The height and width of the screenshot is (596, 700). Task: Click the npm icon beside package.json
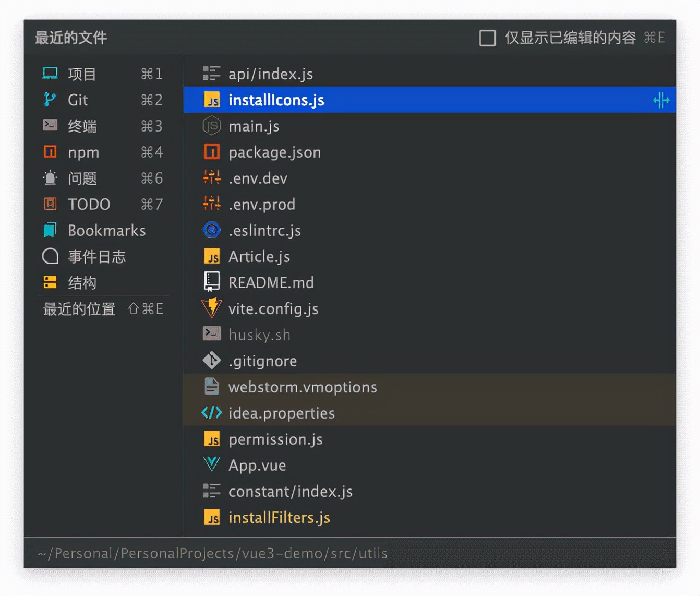click(x=211, y=152)
